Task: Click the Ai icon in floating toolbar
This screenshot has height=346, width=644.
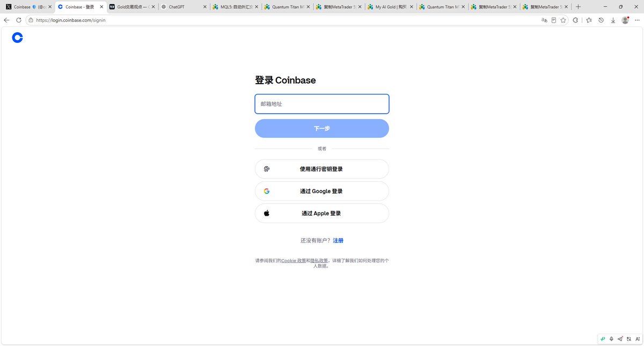Action: (638, 338)
